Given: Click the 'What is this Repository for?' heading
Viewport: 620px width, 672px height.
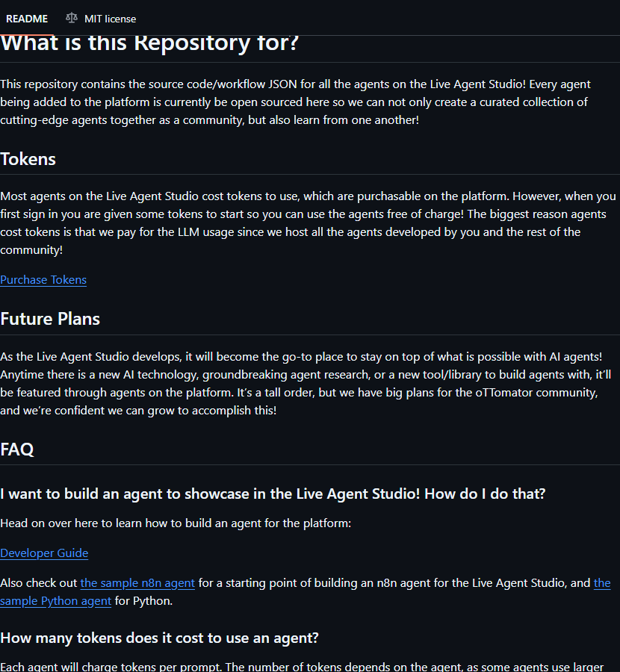Looking at the screenshot, I should click(x=149, y=43).
